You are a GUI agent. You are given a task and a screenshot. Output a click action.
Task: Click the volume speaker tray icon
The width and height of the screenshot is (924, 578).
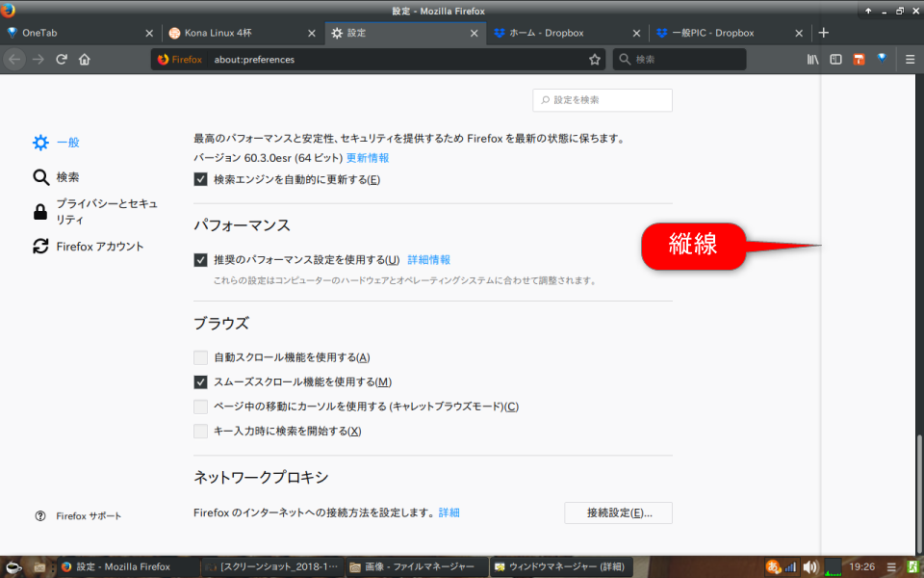tap(810, 567)
